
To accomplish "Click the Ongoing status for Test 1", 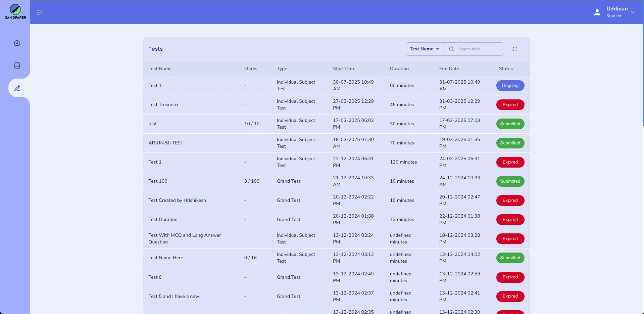I will [510, 86].
